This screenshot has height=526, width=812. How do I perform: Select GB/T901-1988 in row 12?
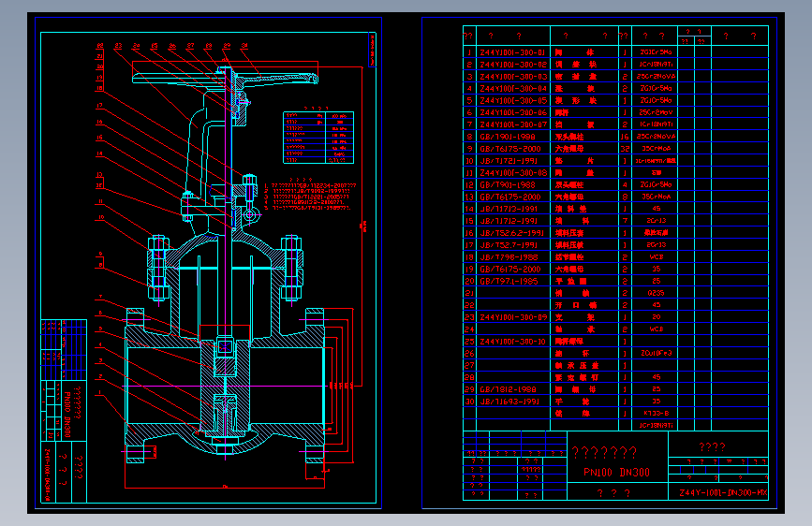[507, 184]
